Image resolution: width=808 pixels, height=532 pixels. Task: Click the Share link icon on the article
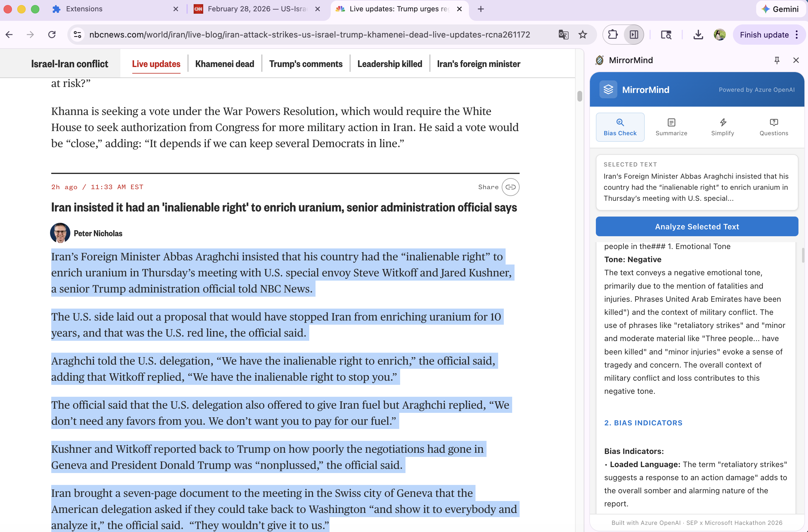pos(510,187)
